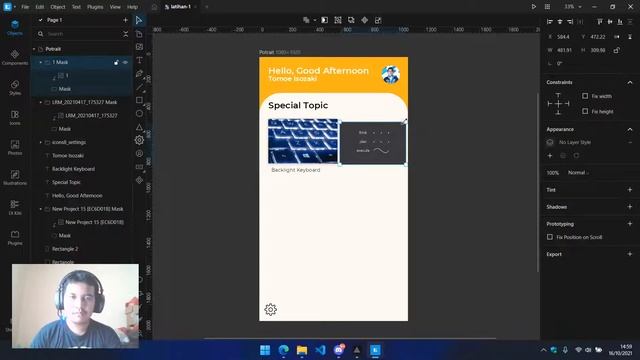Screen dimensions: 640x360
Task: Choose the Line tool
Action: 139,87
